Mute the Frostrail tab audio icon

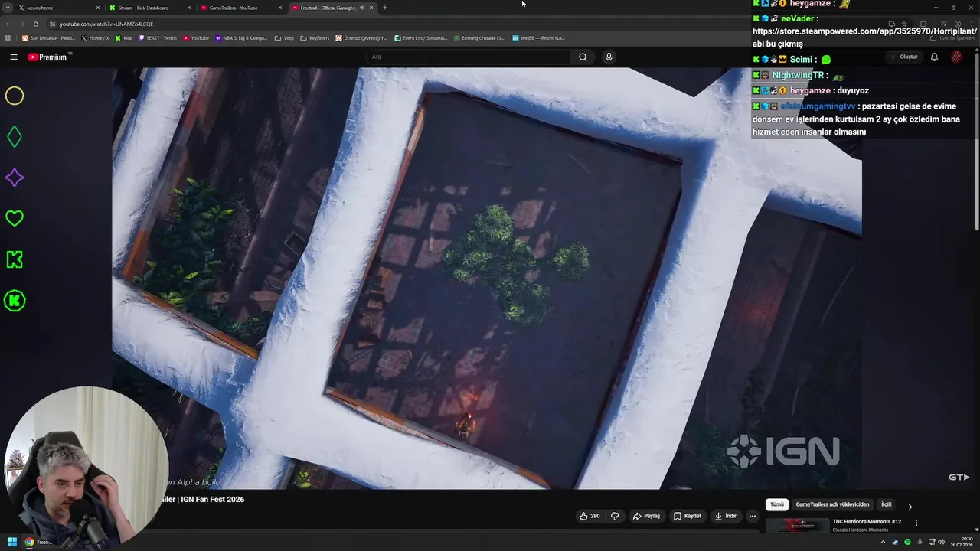click(362, 8)
